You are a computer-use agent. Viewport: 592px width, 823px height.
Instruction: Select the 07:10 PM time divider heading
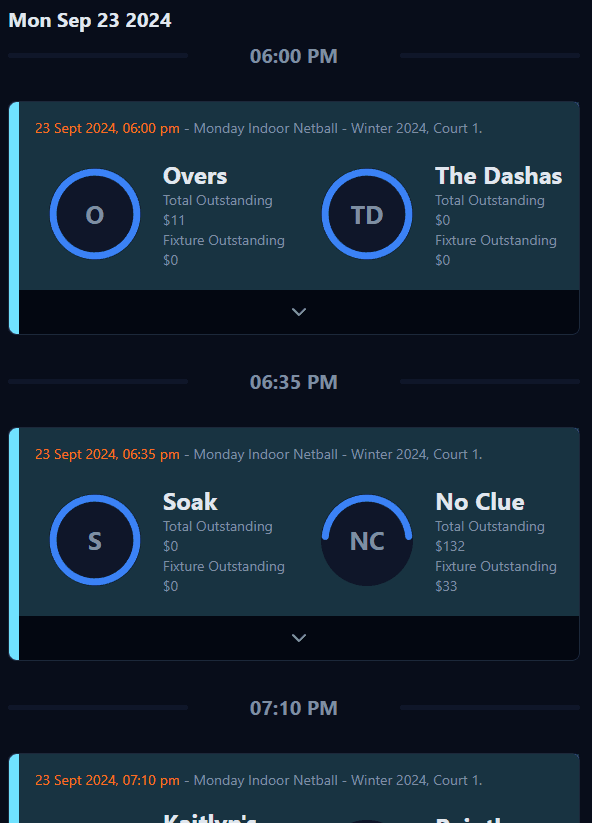click(x=293, y=708)
